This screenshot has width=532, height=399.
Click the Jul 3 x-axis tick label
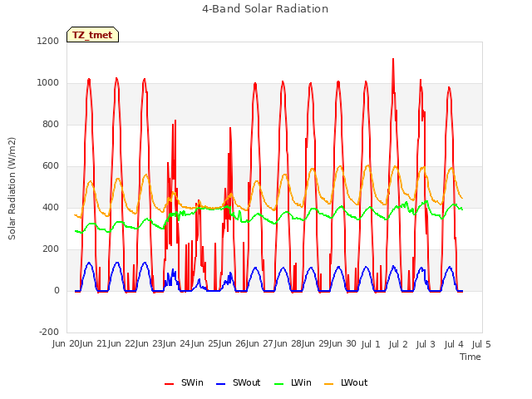click(426, 344)
